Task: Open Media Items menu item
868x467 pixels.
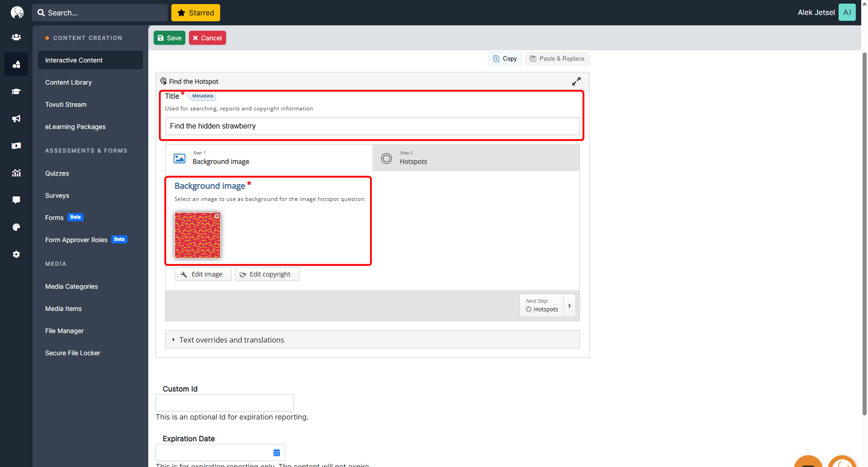Action: pyautogui.click(x=63, y=309)
